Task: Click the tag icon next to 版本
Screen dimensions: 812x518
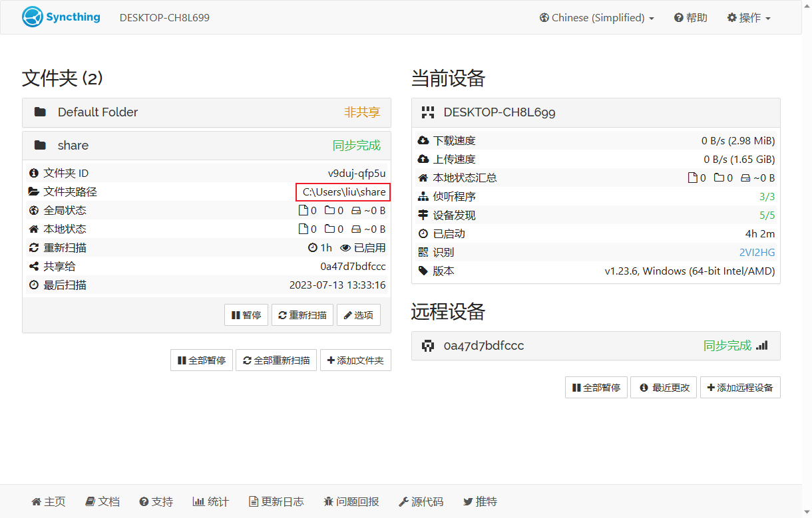Action: pyautogui.click(x=423, y=271)
